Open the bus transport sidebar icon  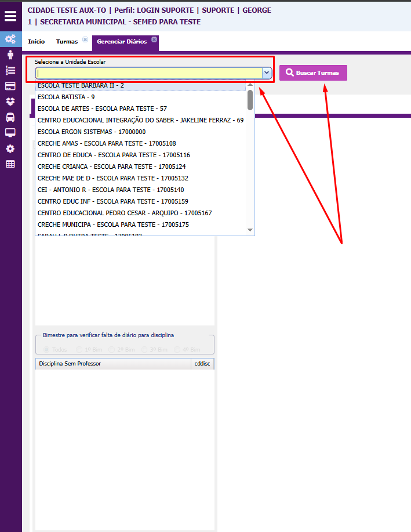pyautogui.click(x=10, y=117)
